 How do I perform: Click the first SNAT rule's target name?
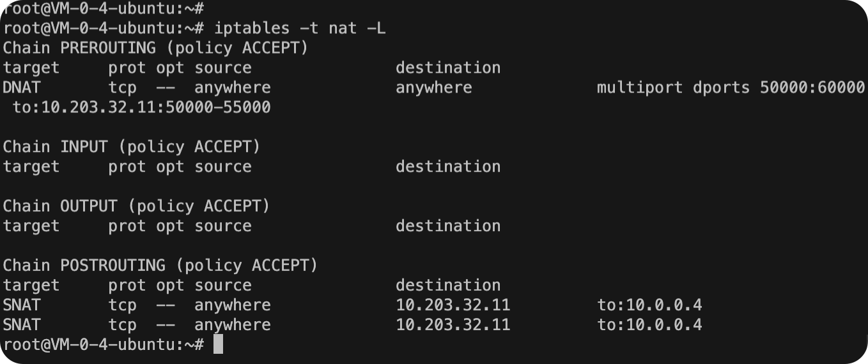coord(22,305)
